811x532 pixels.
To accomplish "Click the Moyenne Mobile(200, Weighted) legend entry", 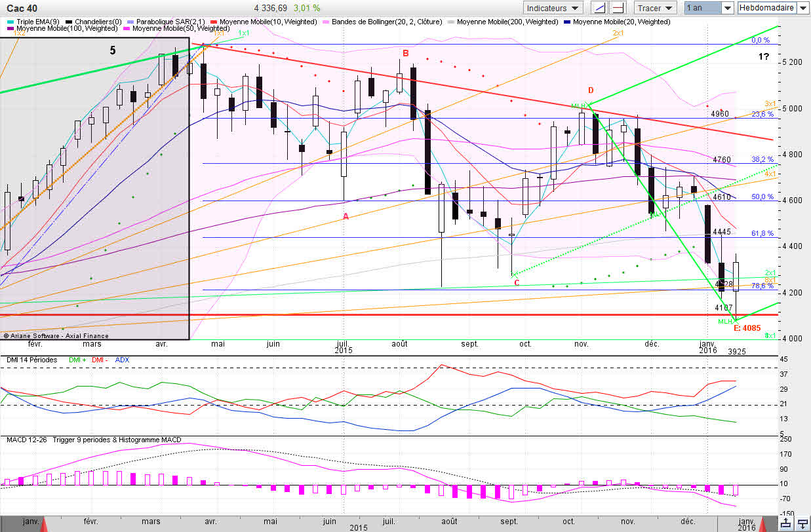I will (x=504, y=22).
